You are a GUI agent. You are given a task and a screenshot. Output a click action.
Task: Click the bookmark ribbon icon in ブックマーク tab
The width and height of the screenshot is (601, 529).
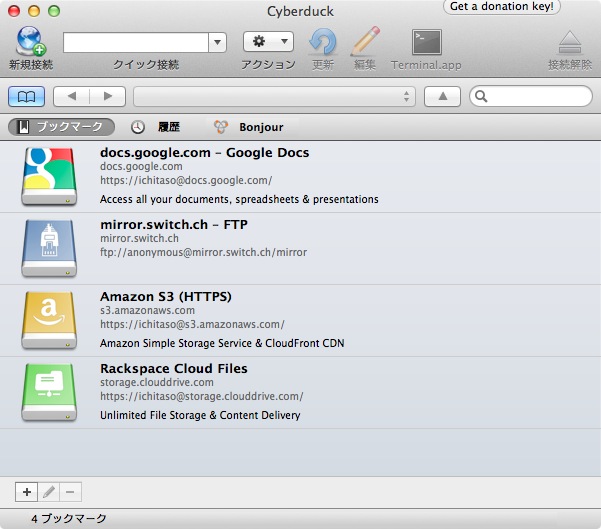click(24, 127)
